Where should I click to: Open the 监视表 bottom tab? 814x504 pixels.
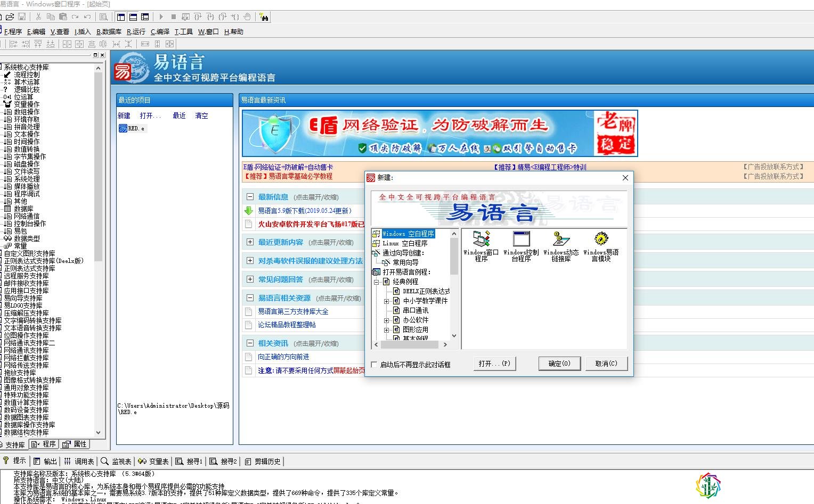tap(116, 461)
